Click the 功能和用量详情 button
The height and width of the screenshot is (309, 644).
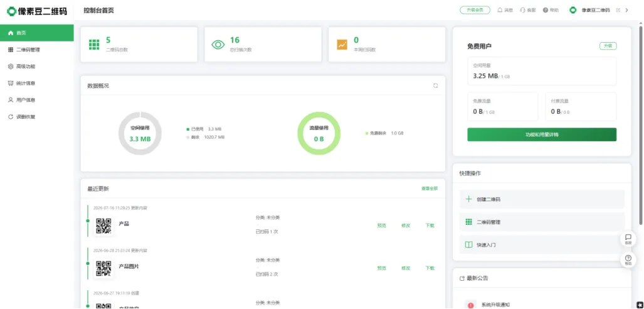click(542, 134)
